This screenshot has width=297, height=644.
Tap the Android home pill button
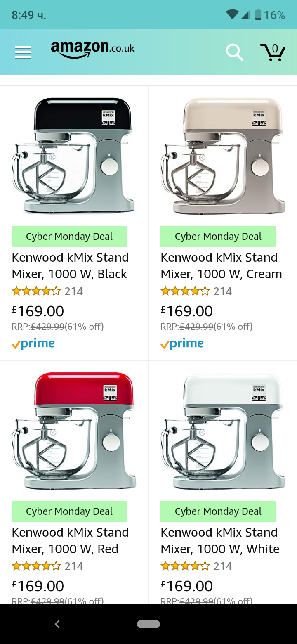click(148, 624)
